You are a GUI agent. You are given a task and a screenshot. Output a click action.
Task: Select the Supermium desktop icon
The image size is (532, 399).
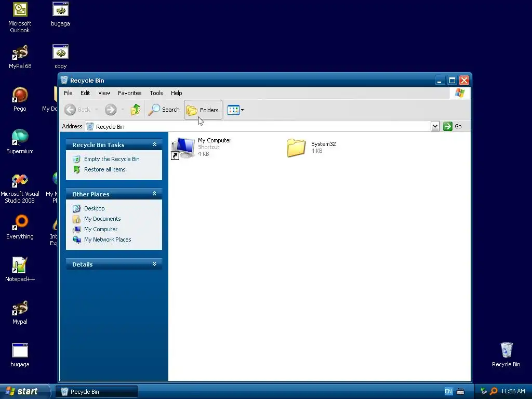pyautogui.click(x=20, y=142)
